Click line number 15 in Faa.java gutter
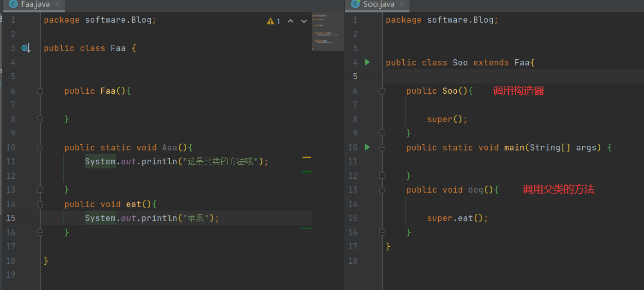 11,218
